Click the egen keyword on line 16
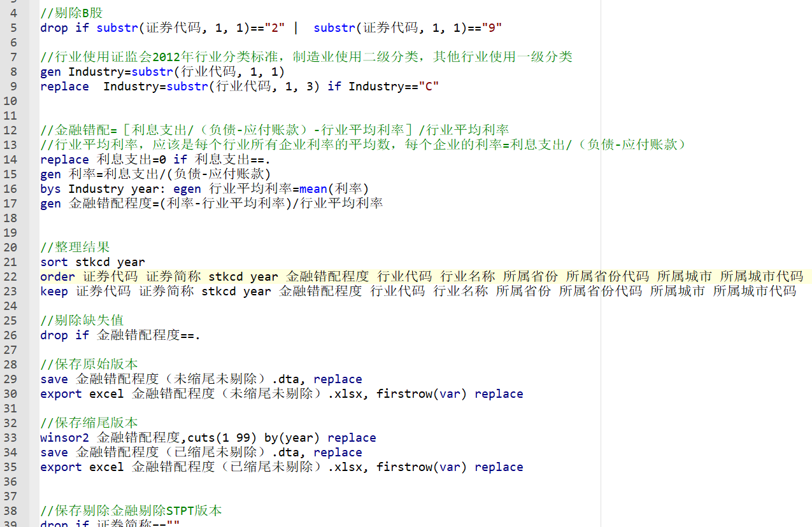Viewport: 812px width, 527px height. click(187, 188)
